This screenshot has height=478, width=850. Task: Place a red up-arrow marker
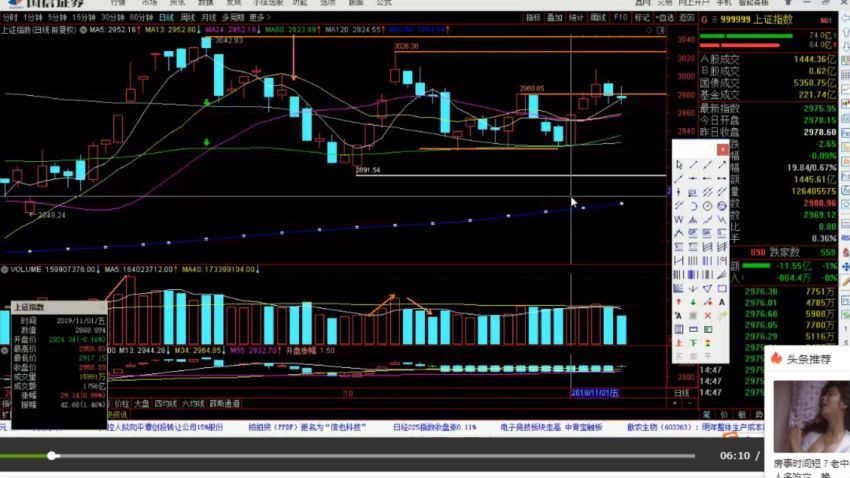point(679,302)
